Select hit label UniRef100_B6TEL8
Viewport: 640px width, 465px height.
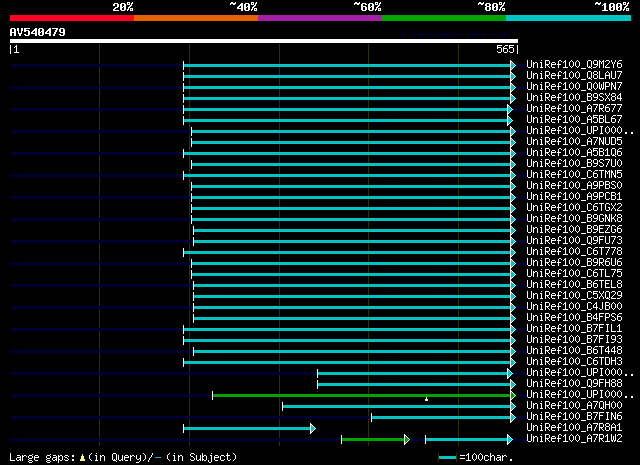[x=574, y=284]
